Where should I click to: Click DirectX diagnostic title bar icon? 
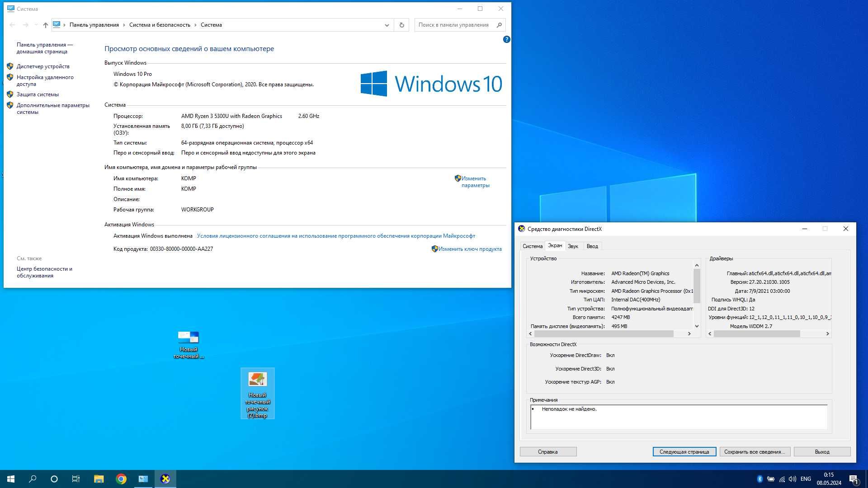tap(521, 229)
